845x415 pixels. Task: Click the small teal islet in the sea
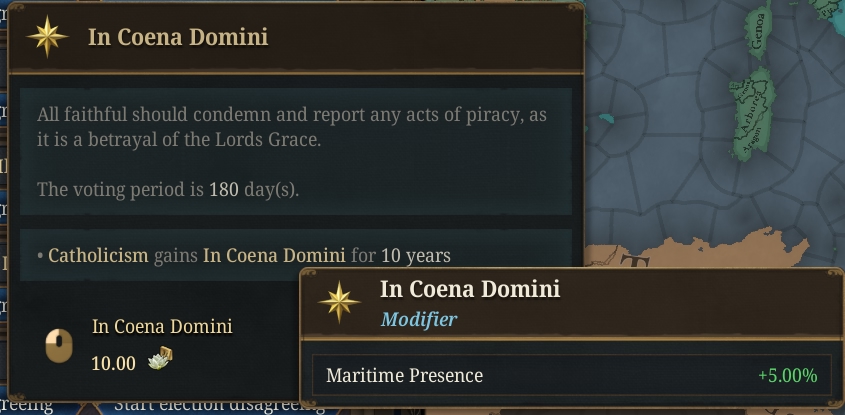[x=606, y=117]
